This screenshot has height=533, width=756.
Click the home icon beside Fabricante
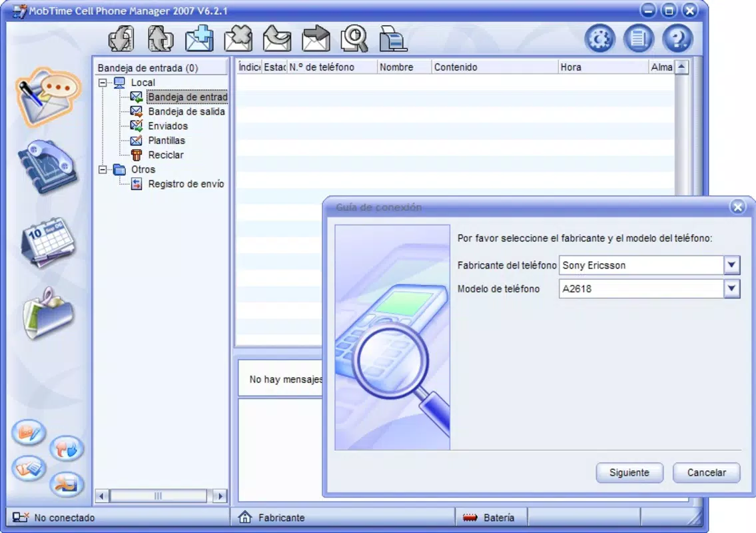pos(245,518)
